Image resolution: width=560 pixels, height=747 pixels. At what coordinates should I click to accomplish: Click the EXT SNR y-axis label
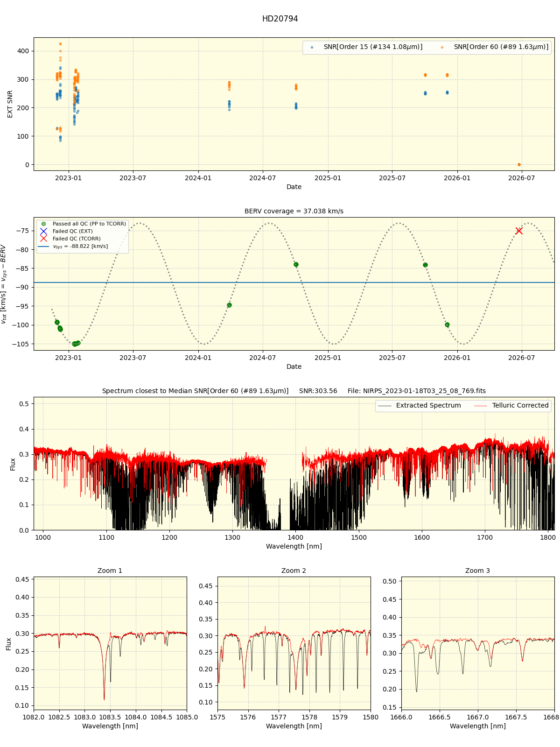point(10,104)
